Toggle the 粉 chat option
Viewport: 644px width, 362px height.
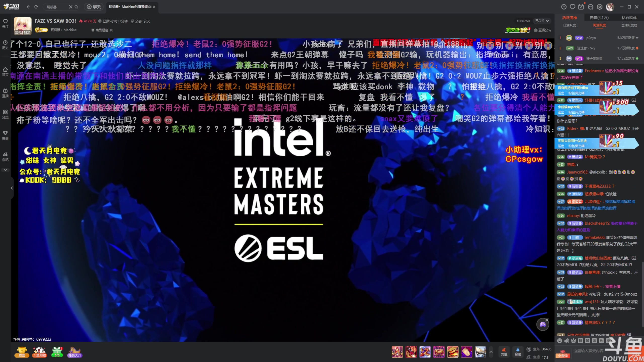point(580,341)
